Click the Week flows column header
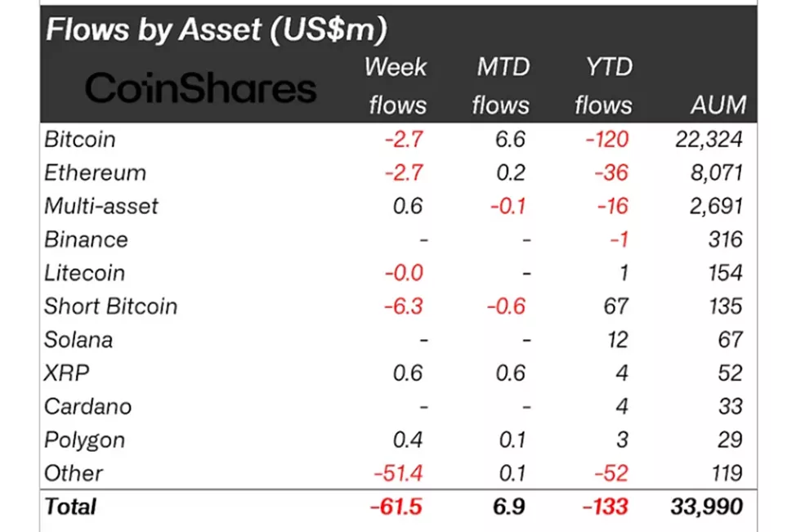This screenshot has height=532, width=796. 396,86
